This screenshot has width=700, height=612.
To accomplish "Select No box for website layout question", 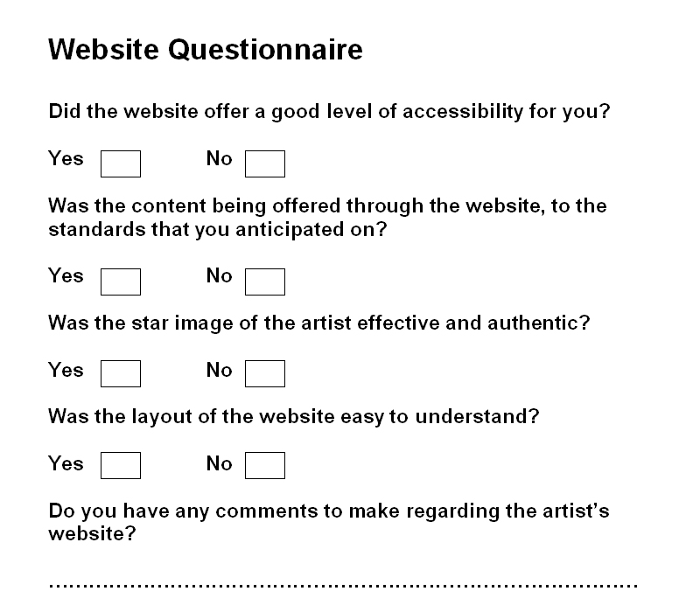I will coord(265,465).
